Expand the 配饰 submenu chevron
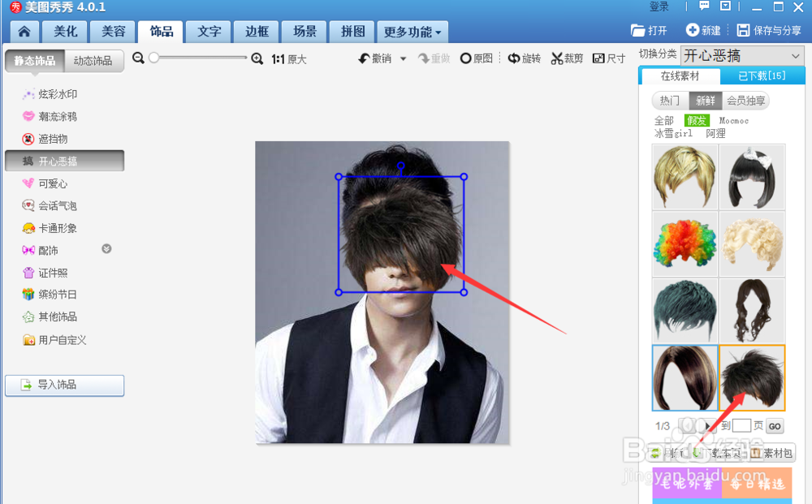Screen dimensions: 812x504 [106, 249]
